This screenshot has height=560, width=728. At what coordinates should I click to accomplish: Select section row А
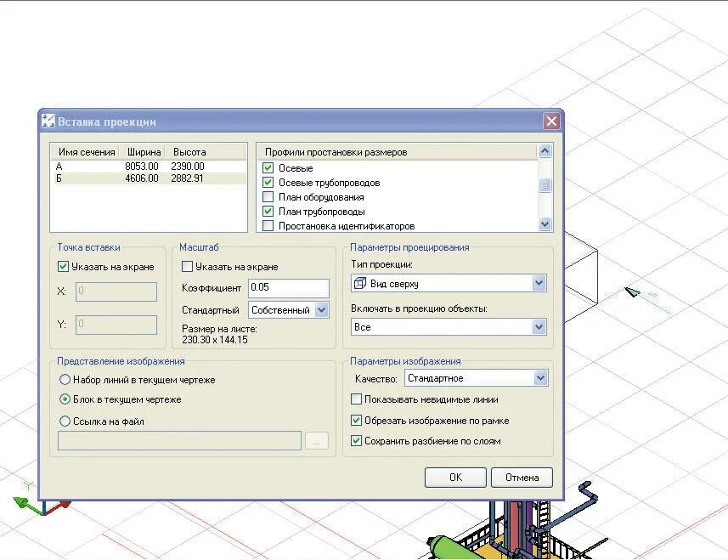pyautogui.click(x=150, y=167)
